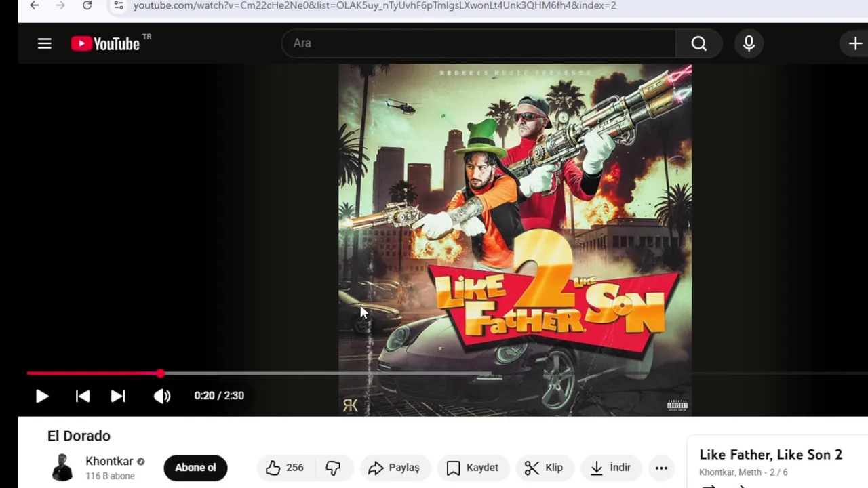Click the İndir download button
This screenshot has height=488, width=868.
[x=611, y=468]
